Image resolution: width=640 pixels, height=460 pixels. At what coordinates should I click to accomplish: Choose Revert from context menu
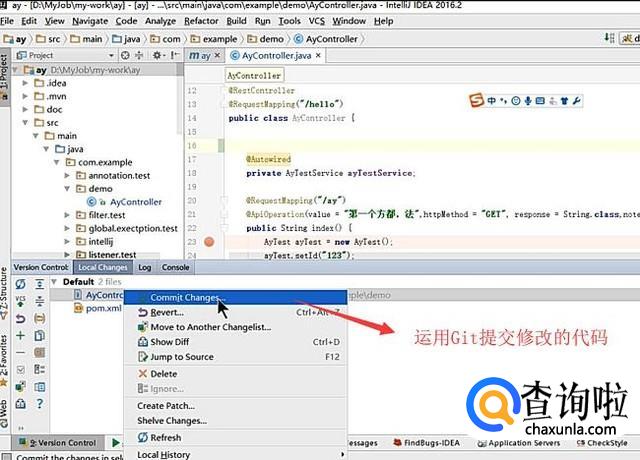[x=236, y=312]
